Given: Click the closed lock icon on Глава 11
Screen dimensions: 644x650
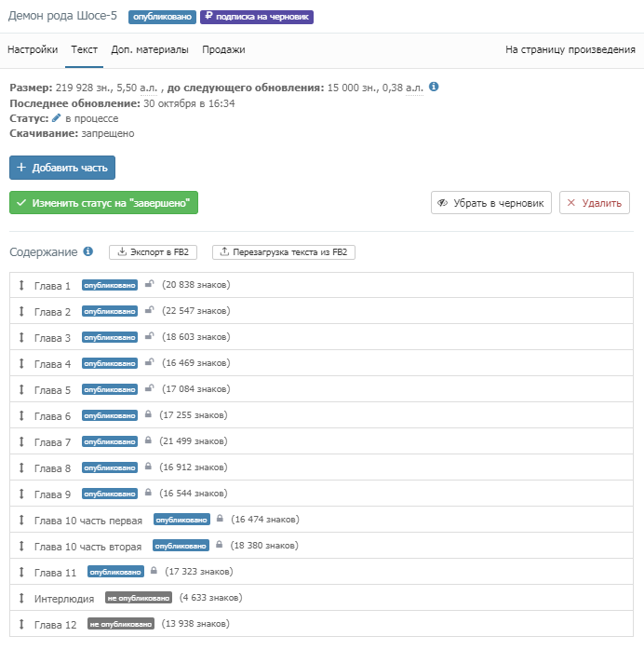Looking at the screenshot, I should click(154, 572).
